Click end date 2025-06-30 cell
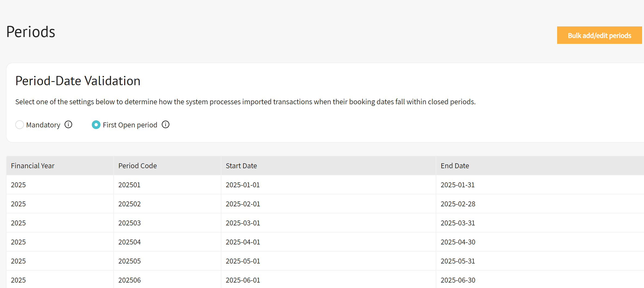Screen dimensions: 644x288 (x=458, y=280)
